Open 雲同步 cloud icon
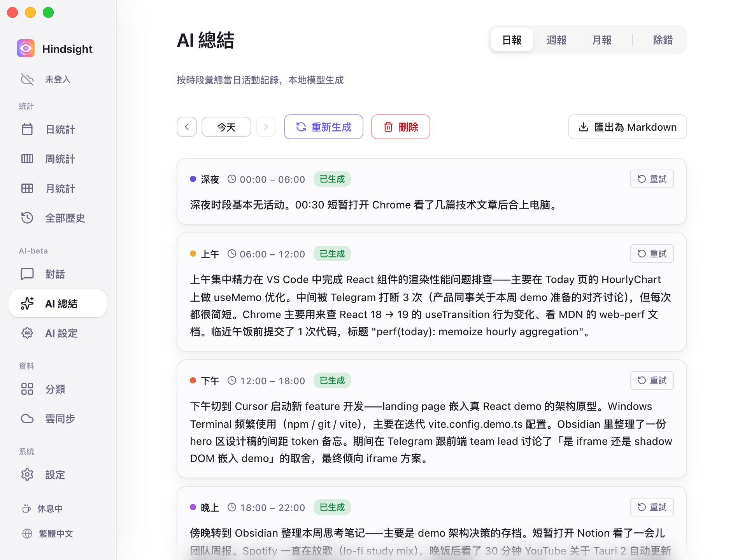 27,418
